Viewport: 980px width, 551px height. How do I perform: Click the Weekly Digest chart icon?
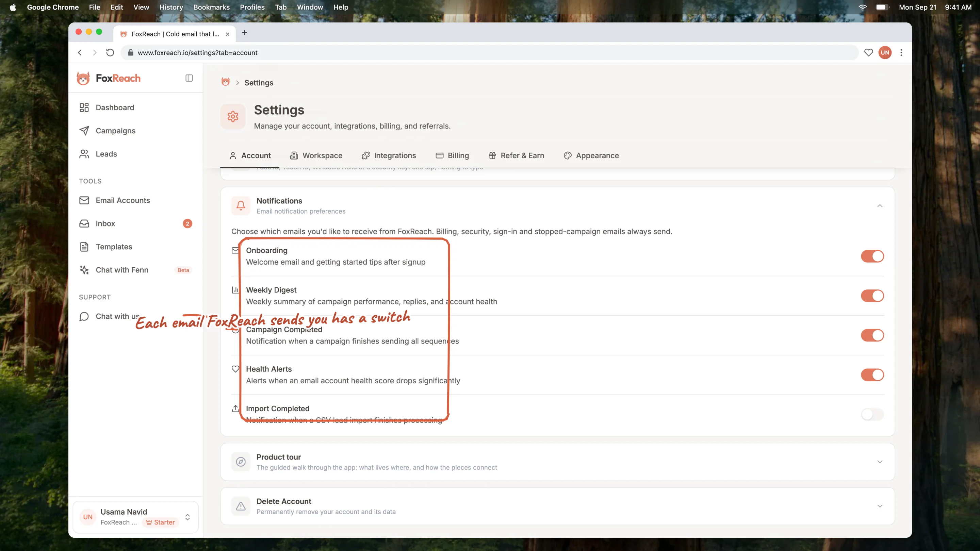click(x=235, y=290)
